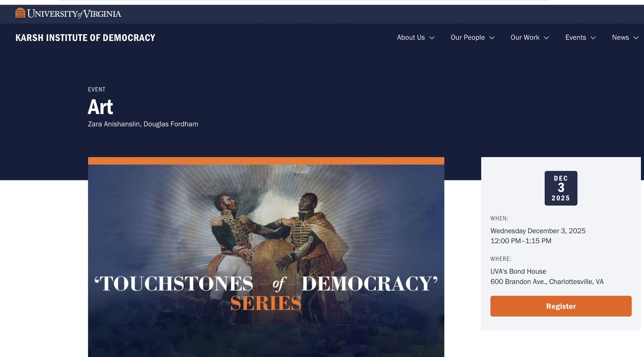Expand the Our Work chevron arrow
This screenshot has height=357, width=644.
[x=546, y=38]
